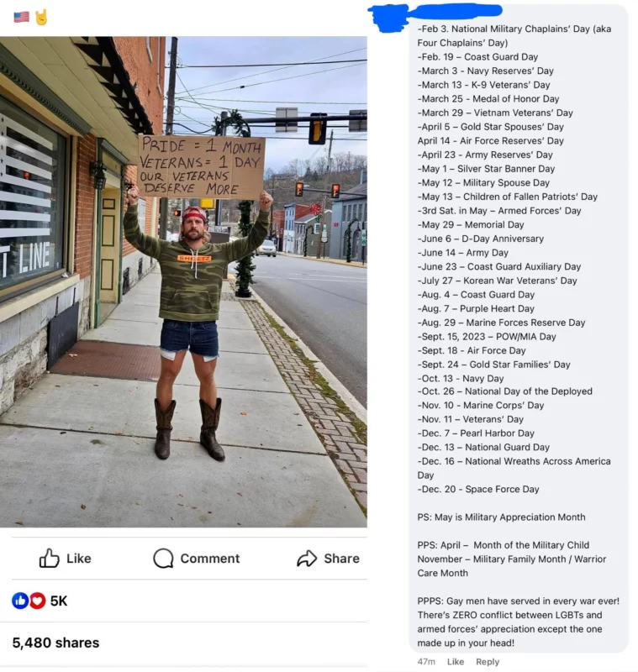This screenshot has width=638, height=672.
Task: Click the Share arrow icon
Action: (x=307, y=558)
